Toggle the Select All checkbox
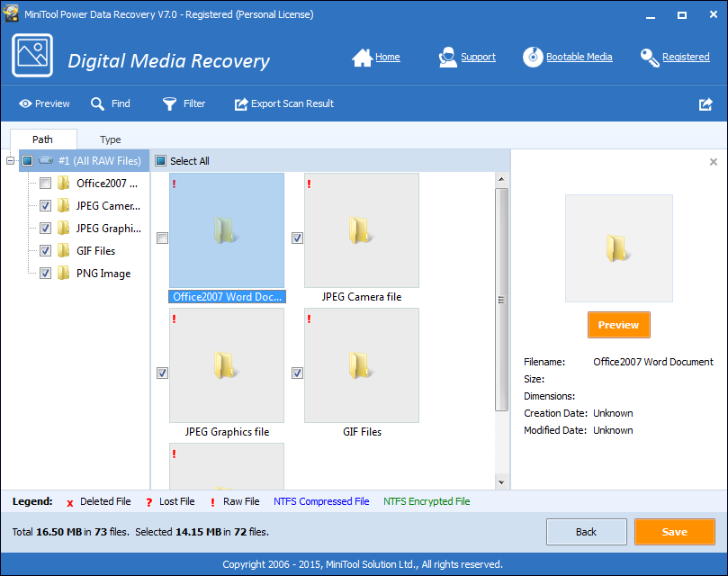728x576 pixels. pos(161,161)
